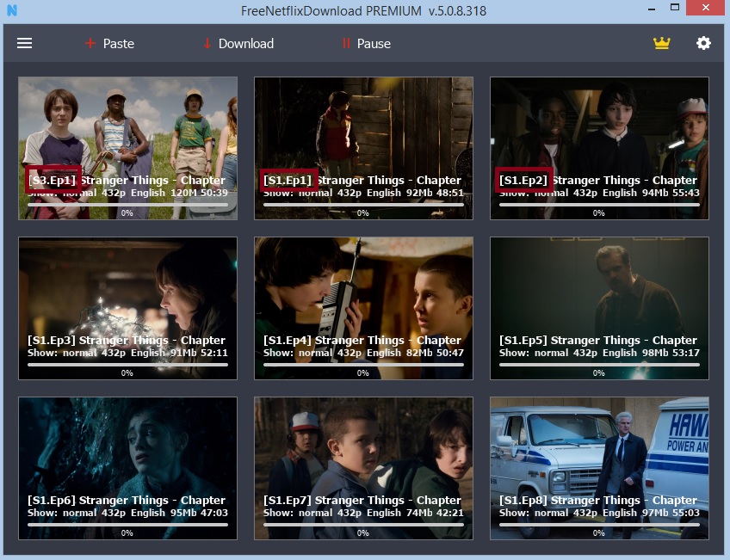Click the info line ending 74Mb 42:21

coord(363,513)
